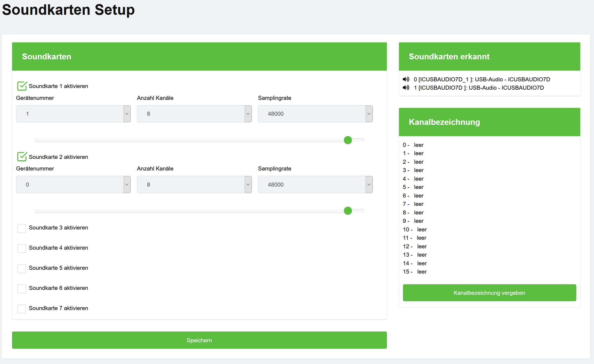Enable Soundkarte 3 aktivieren
Viewport: 594px width, 364px height.
click(x=22, y=228)
